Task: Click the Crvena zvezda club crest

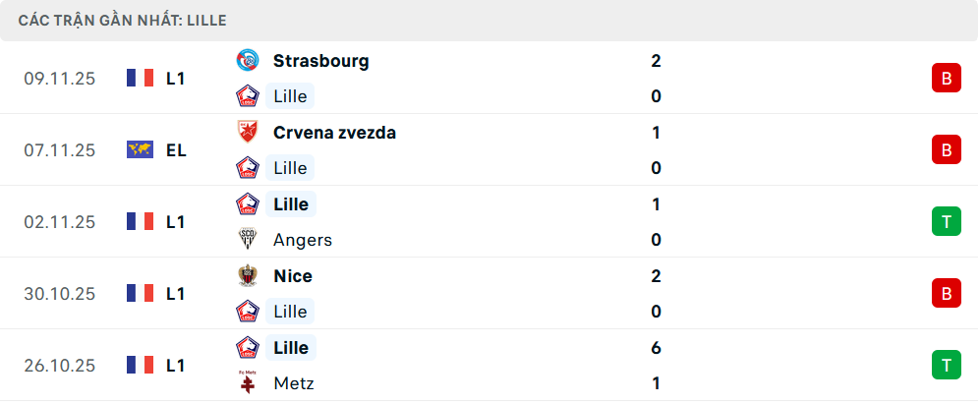Action: tap(246, 133)
